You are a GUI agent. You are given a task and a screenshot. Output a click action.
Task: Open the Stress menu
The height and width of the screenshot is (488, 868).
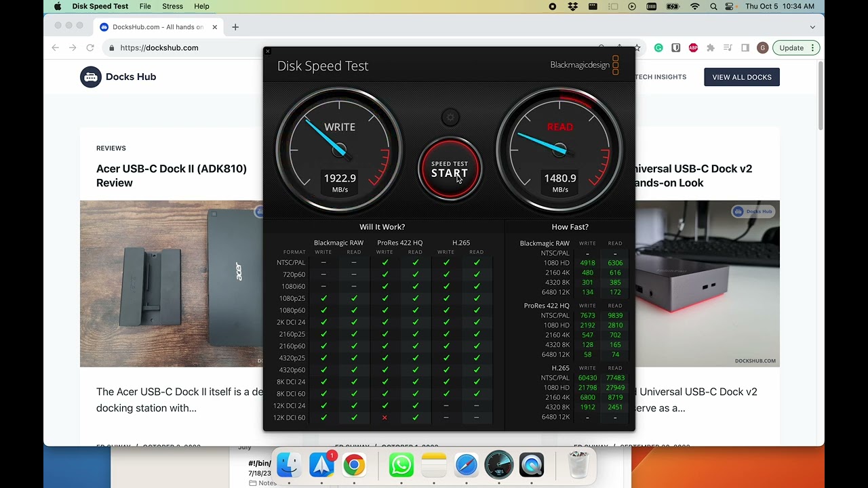point(172,6)
